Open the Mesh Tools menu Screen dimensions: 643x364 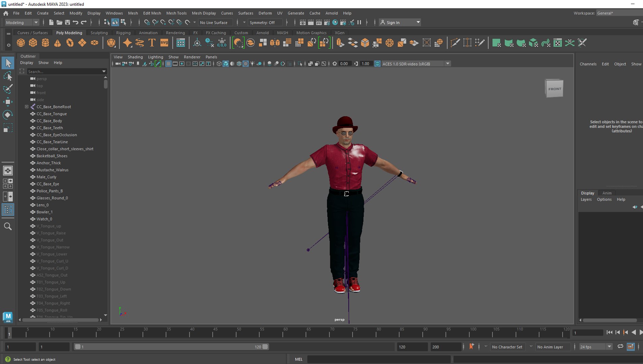(x=176, y=13)
